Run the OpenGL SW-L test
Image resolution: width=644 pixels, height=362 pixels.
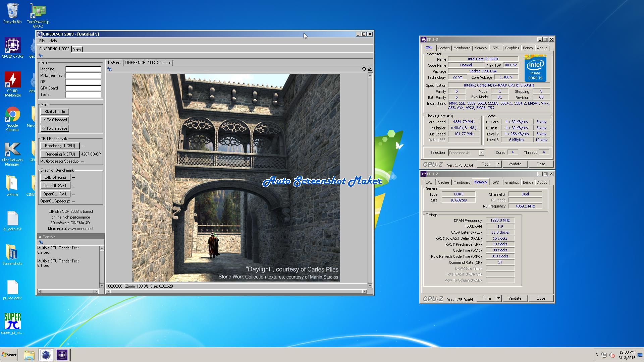[55, 186]
